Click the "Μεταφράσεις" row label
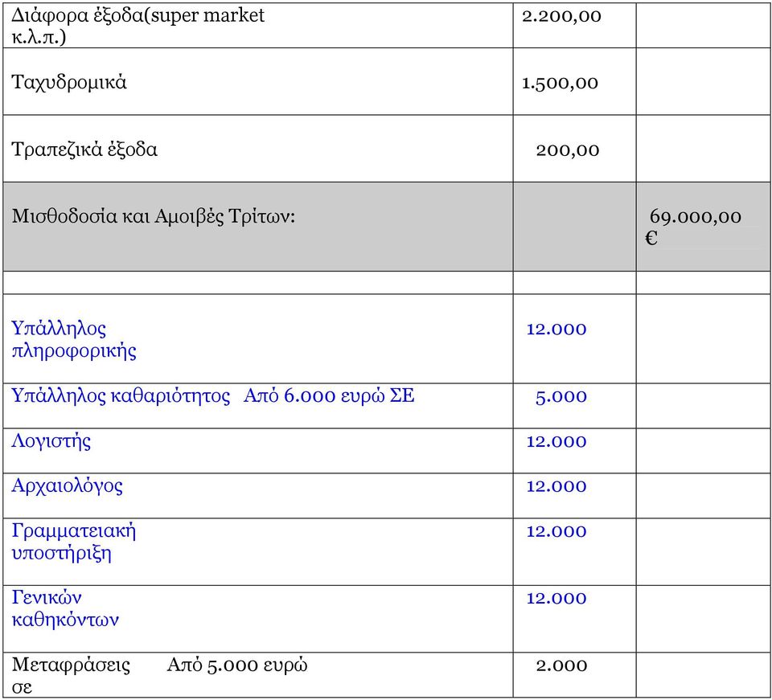Image resolution: width=772 pixels, height=700 pixels. tap(71, 665)
